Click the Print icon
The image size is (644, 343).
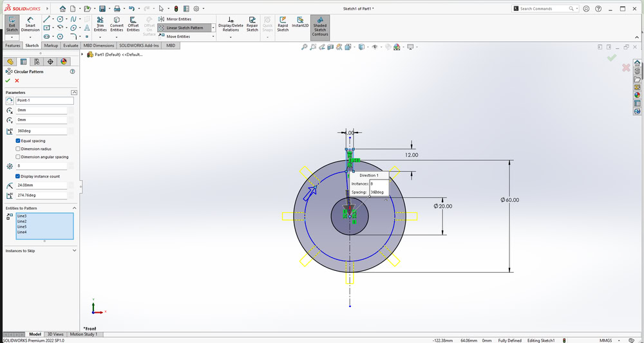point(117,8)
